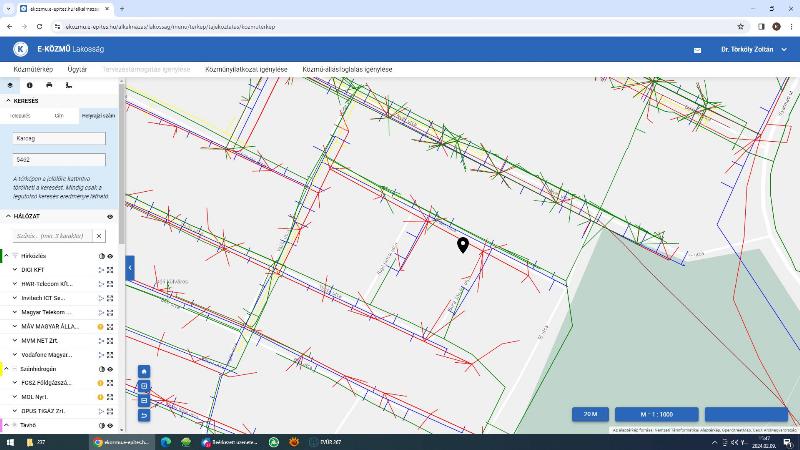Zoom to extent of OPUS TIGÁZ Zrt.
This screenshot has height=450, width=800.
110,411
